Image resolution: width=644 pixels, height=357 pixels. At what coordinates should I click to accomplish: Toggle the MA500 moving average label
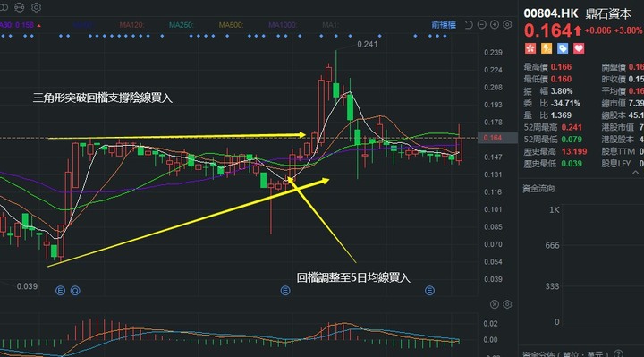[x=231, y=25]
